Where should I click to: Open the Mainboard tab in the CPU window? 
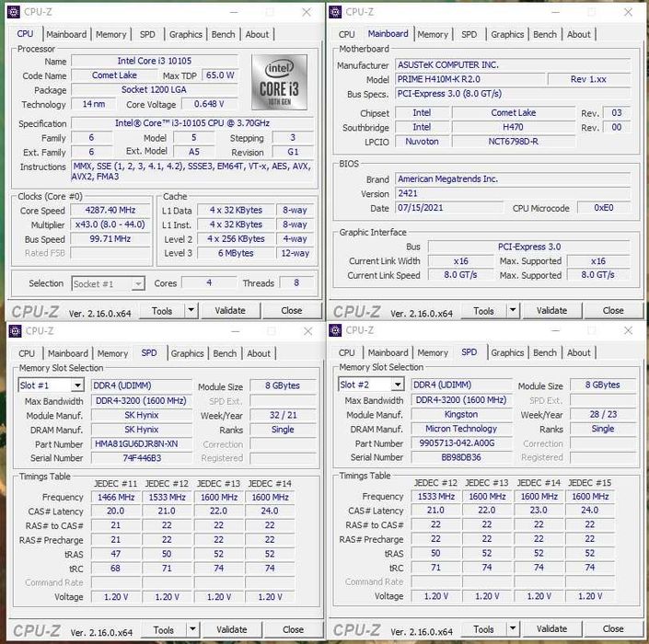coord(66,34)
